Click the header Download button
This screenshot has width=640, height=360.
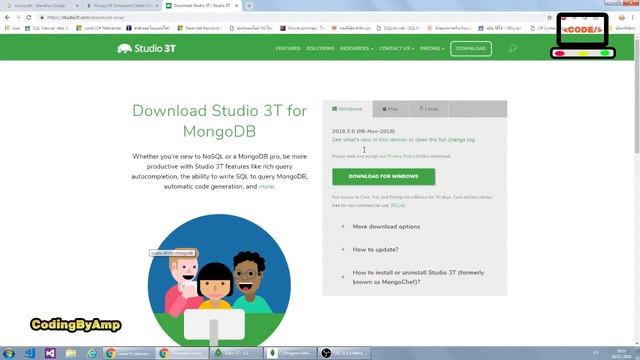(471, 49)
